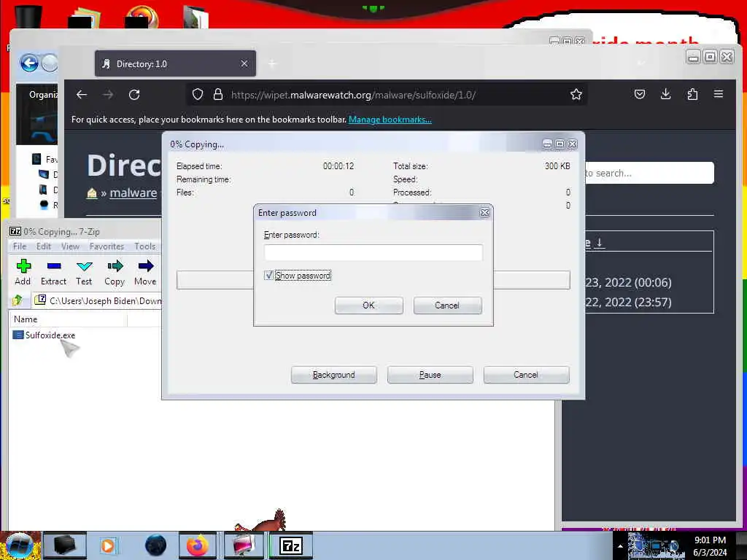
Task: Click the Enter password input field
Action: tap(373, 252)
